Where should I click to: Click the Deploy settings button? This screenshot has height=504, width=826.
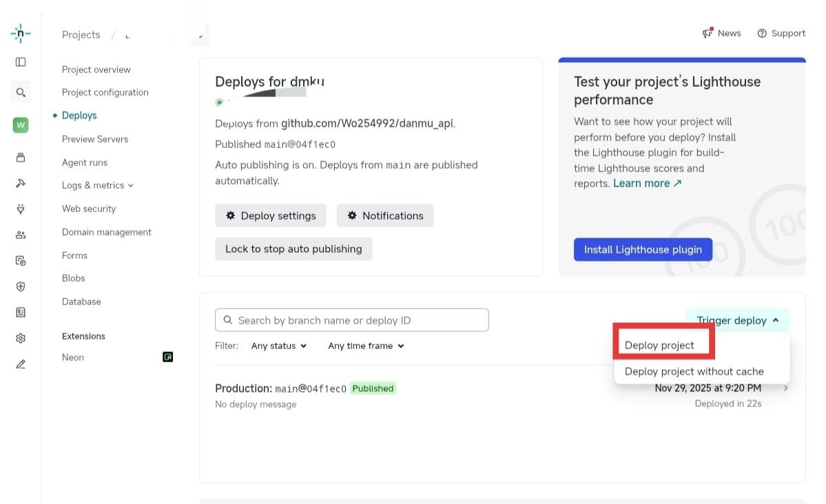(x=270, y=216)
